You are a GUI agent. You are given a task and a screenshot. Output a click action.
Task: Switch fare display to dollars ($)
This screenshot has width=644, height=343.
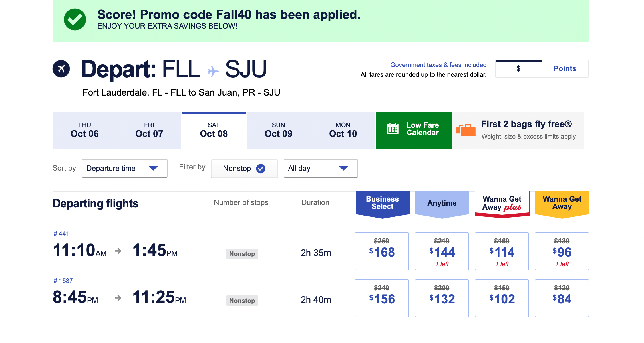pos(518,69)
